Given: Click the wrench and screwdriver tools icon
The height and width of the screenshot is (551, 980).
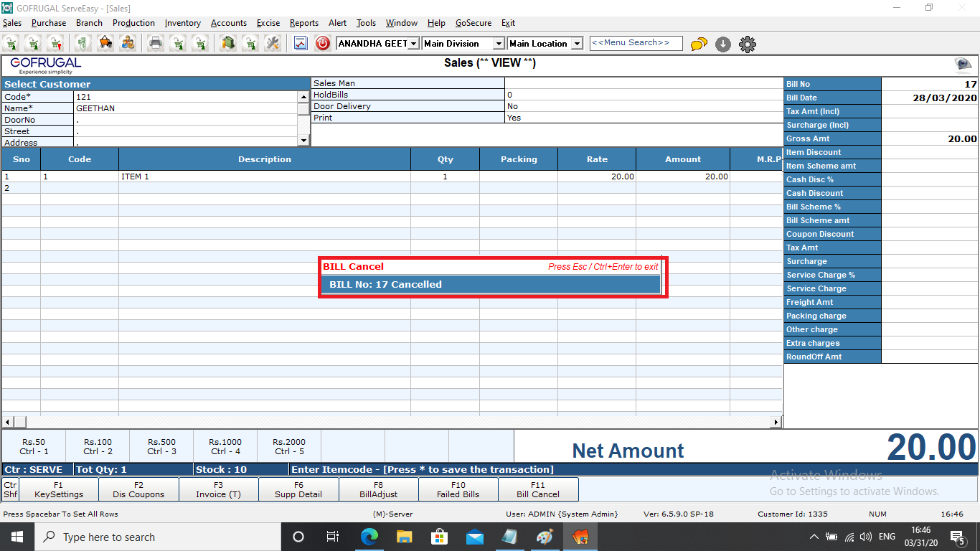Looking at the screenshot, I should pos(272,43).
